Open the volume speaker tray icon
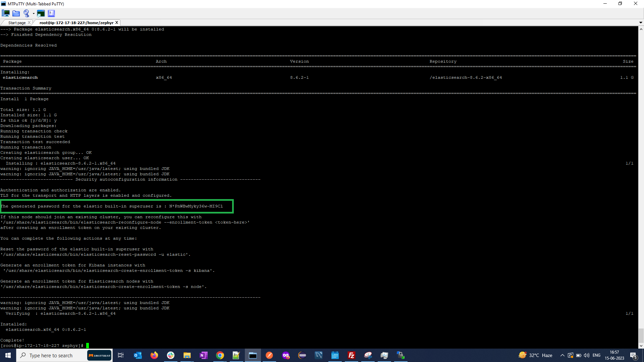Screen dimensions: 644x362 [x=587, y=355]
